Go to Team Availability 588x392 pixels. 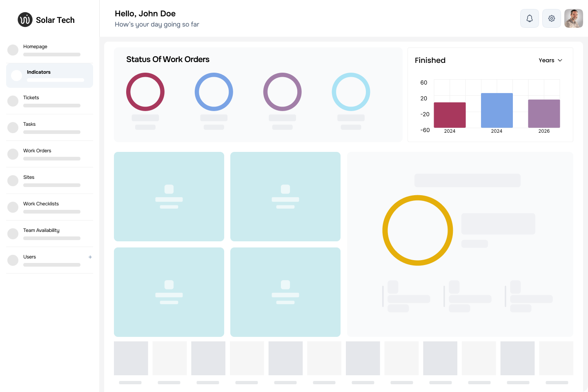[x=41, y=230]
